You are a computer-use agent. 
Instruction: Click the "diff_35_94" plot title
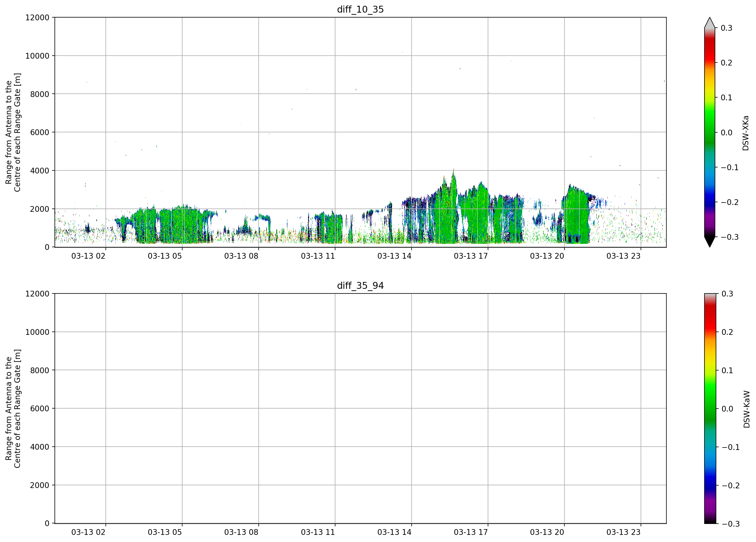[360, 286]
